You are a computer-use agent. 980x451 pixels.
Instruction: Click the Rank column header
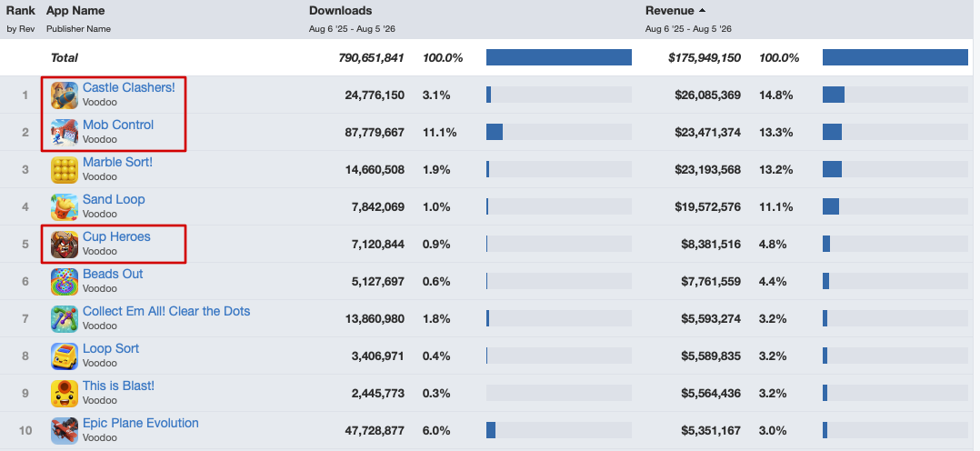pyautogui.click(x=21, y=11)
